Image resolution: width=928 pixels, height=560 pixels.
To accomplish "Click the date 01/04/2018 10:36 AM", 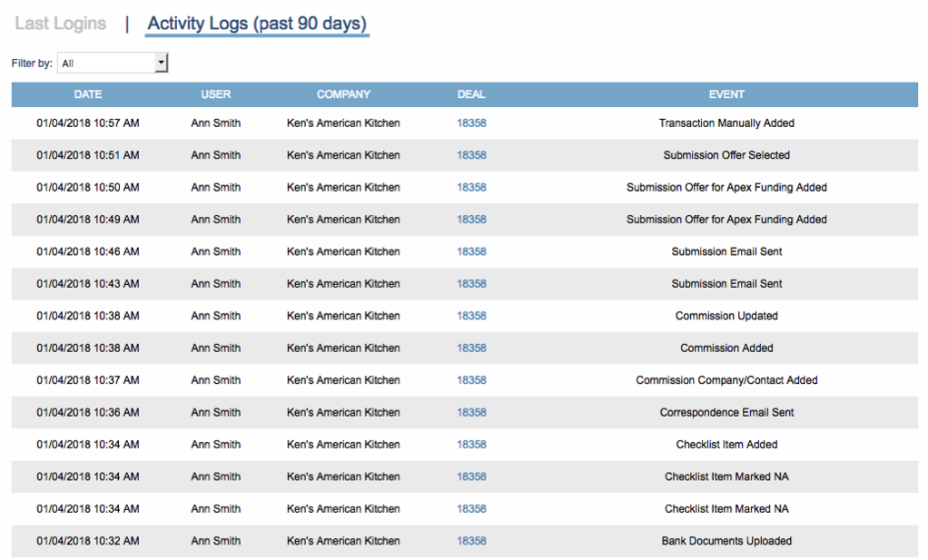I will [88, 412].
